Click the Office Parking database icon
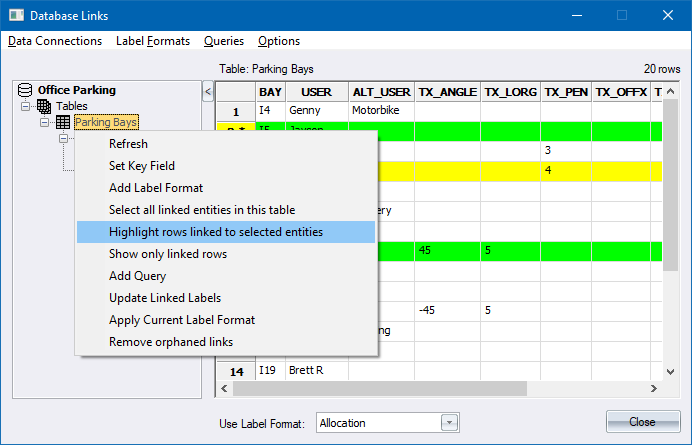The image size is (692, 445). coord(27,90)
